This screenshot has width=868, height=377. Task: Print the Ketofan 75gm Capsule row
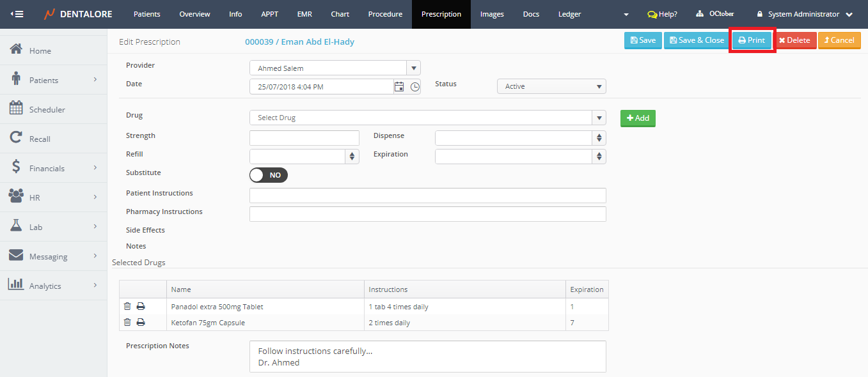click(x=141, y=323)
